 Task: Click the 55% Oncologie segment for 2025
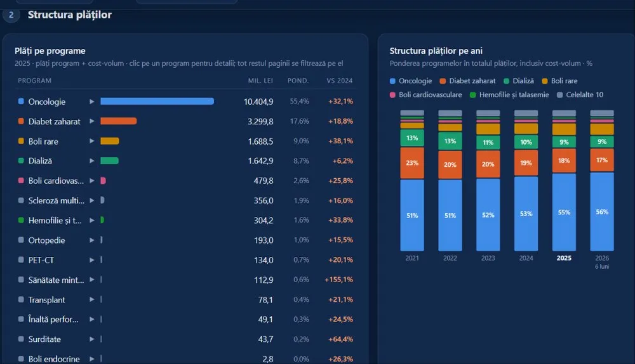click(564, 212)
